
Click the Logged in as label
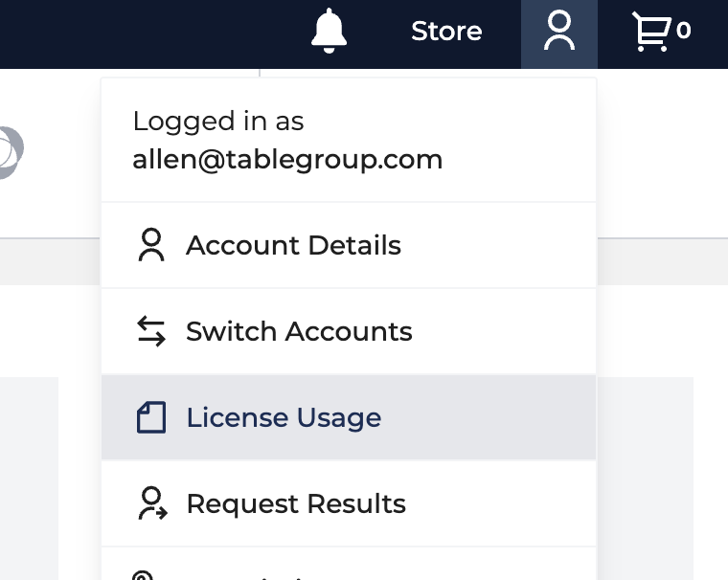click(218, 122)
